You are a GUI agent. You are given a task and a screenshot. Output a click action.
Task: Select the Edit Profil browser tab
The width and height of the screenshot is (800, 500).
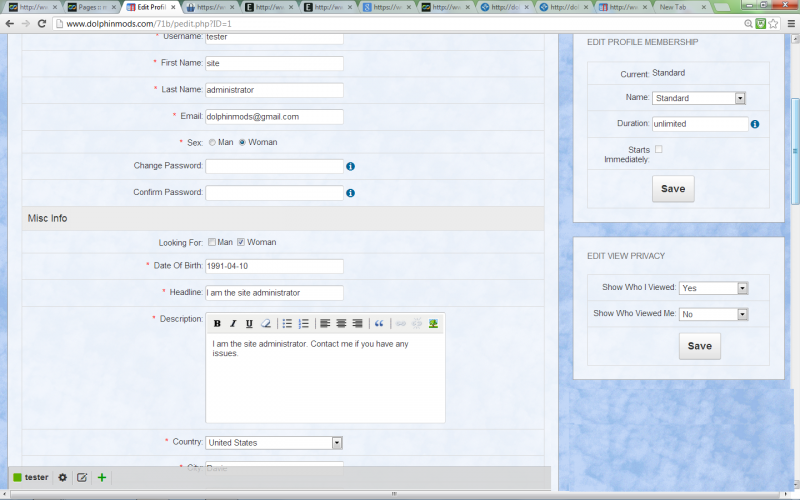coord(151,7)
